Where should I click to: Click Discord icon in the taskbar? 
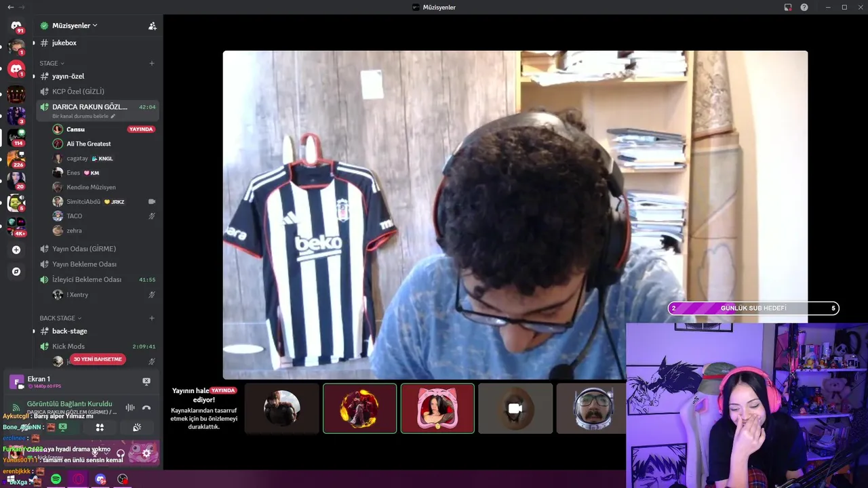pyautogui.click(x=100, y=479)
